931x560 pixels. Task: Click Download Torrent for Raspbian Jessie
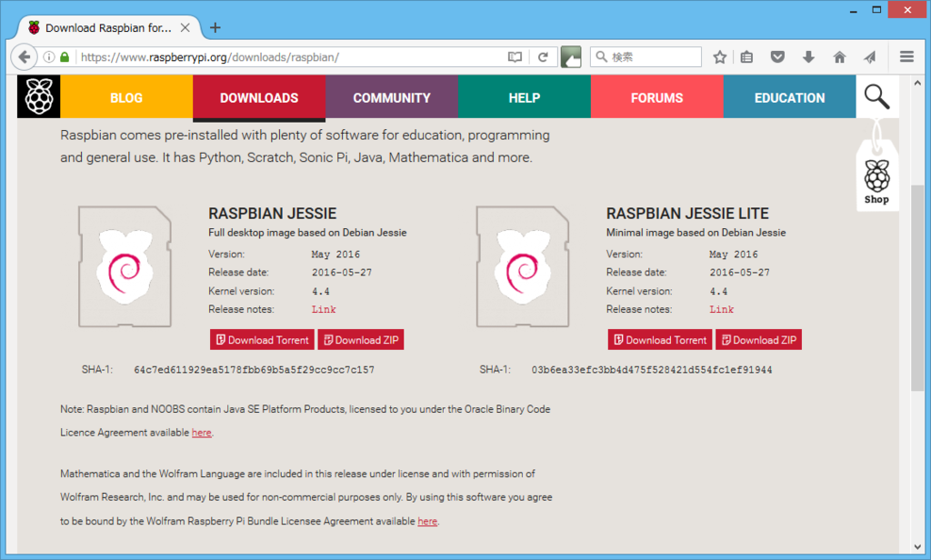(x=262, y=340)
